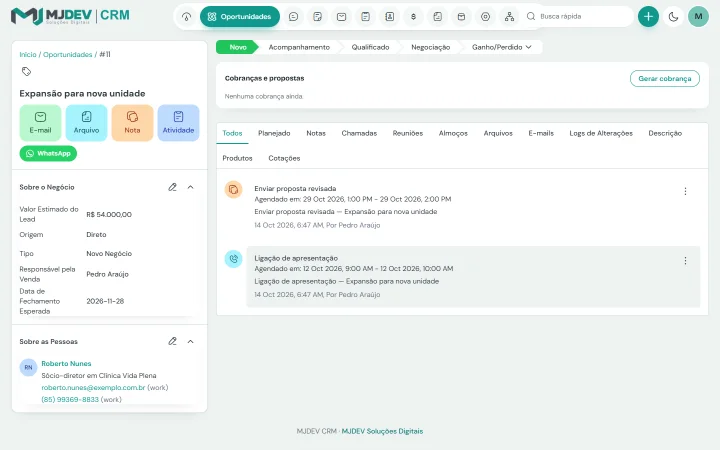Click the Enviar proposta revisada activity title
Screen dimensions: 720x450
[x=295, y=189]
